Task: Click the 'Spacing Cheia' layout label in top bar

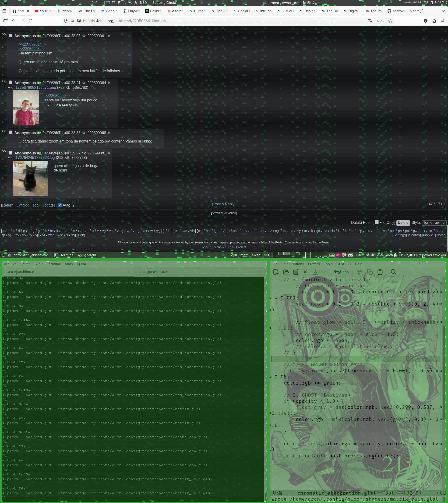Action: 164,3
